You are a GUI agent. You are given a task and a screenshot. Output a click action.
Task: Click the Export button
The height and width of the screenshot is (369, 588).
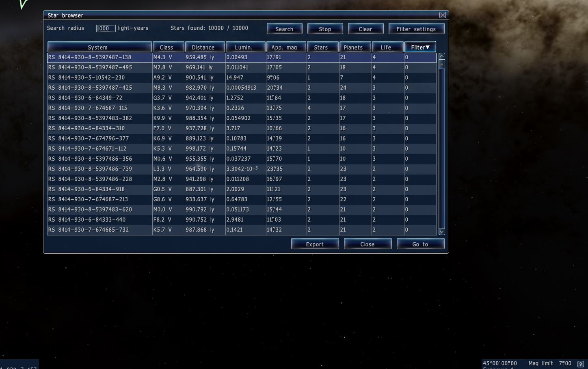pos(315,244)
